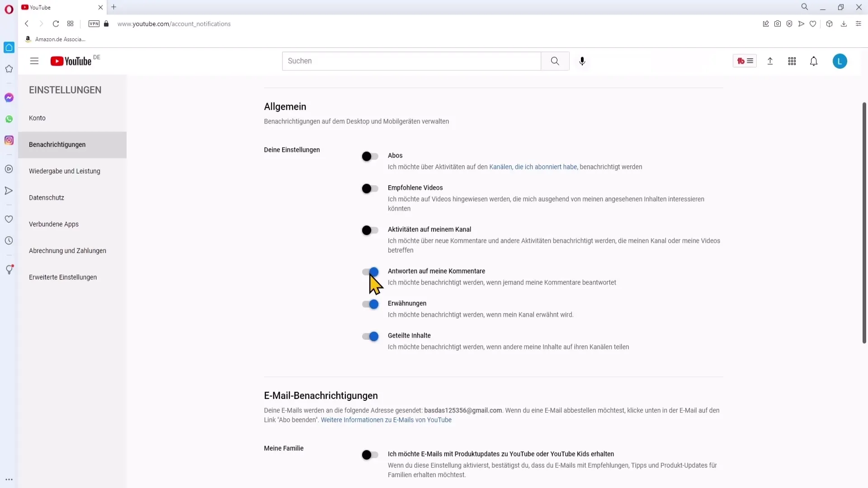This screenshot has width=868, height=488.
Task: Follow the 'Kanälen, die ich abonniert habe' link
Action: pyautogui.click(x=533, y=167)
